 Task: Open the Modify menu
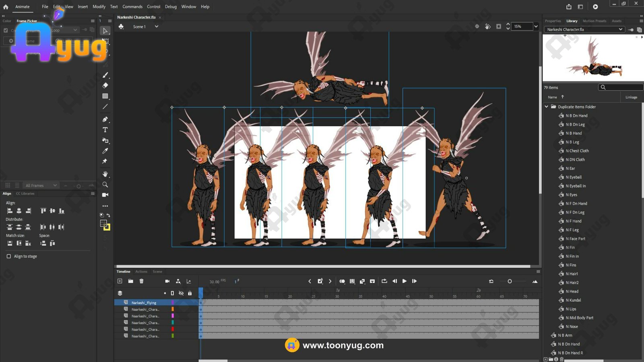99,6
